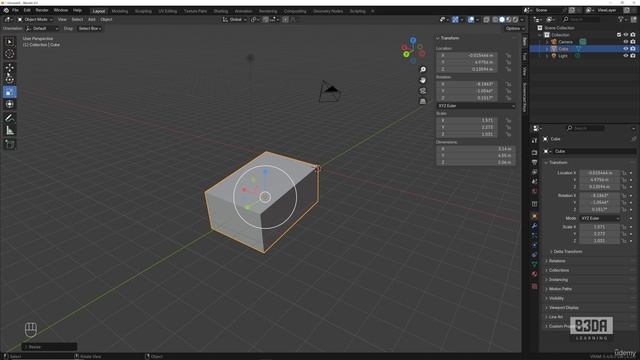Click the properties editor search field
Image resolution: width=640 pixels, height=360 pixels.
584,128
